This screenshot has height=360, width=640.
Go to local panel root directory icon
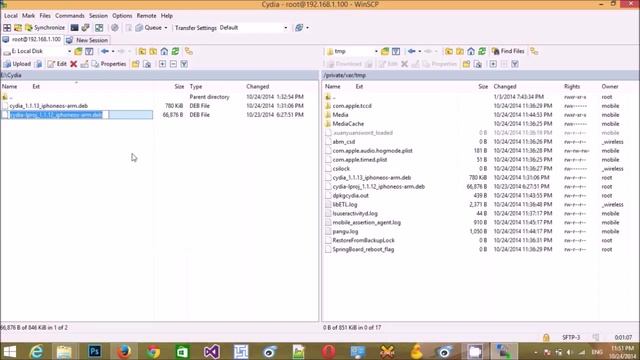point(153,51)
